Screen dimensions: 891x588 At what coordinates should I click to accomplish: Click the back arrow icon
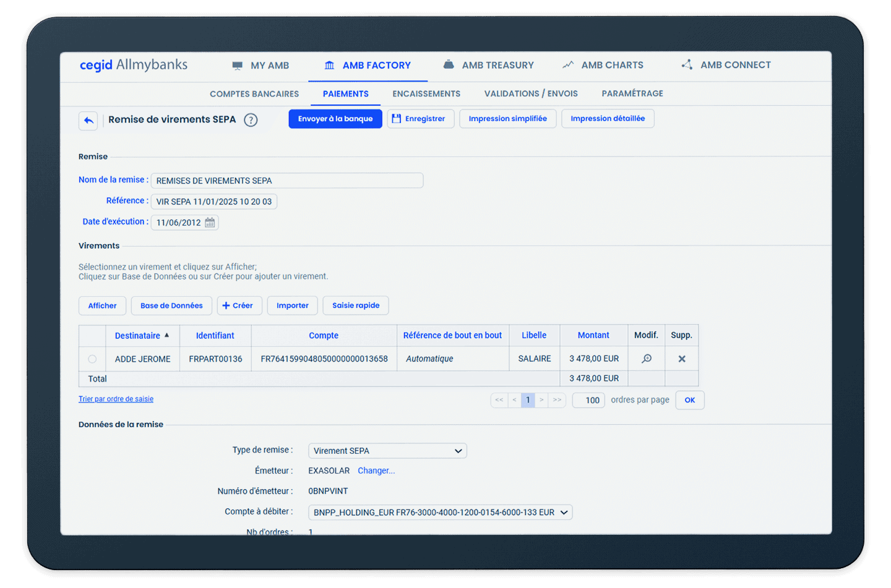pyautogui.click(x=88, y=121)
